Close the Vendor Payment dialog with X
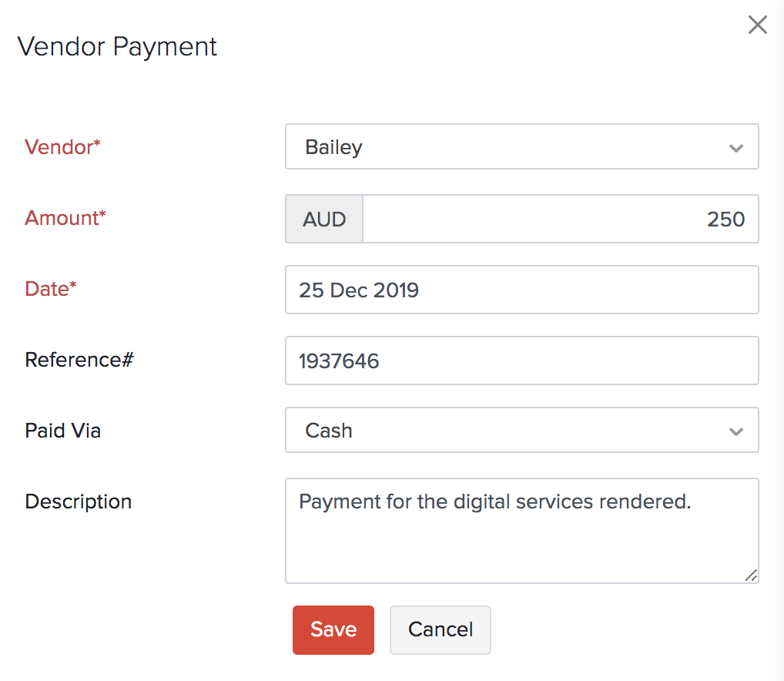The image size is (784, 681). (x=758, y=25)
